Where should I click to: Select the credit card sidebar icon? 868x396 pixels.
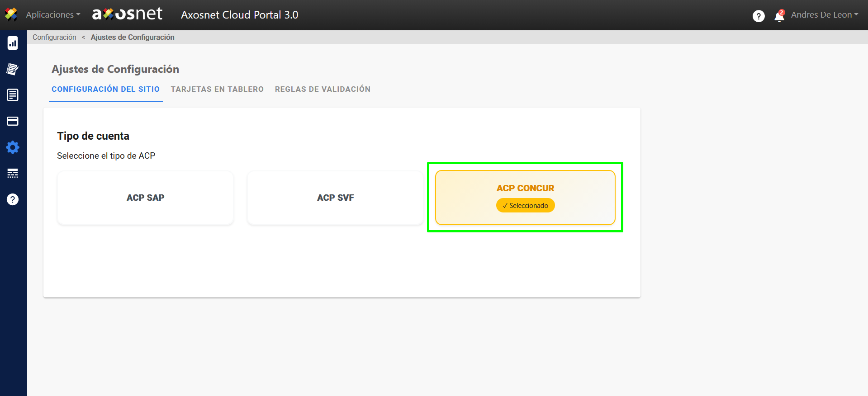pos(13,121)
